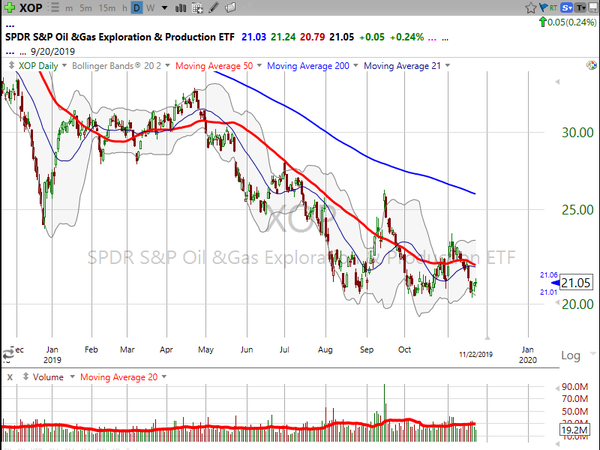
Task: Click the 30.00 price scale label
Action: pyautogui.click(x=577, y=132)
